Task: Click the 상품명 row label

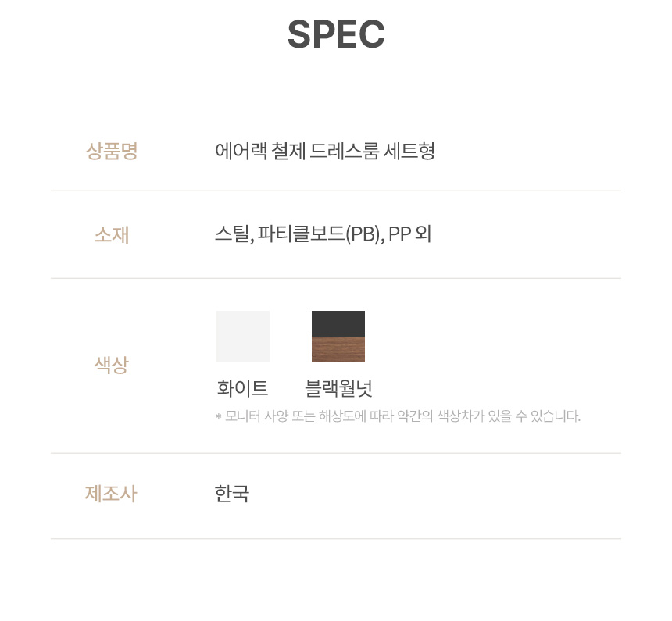Action: pos(112,151)
